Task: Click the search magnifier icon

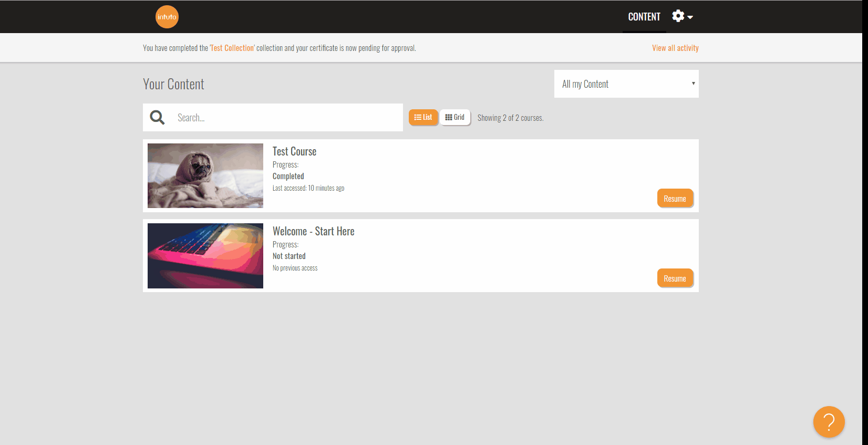Action: (x=157, y=117)
